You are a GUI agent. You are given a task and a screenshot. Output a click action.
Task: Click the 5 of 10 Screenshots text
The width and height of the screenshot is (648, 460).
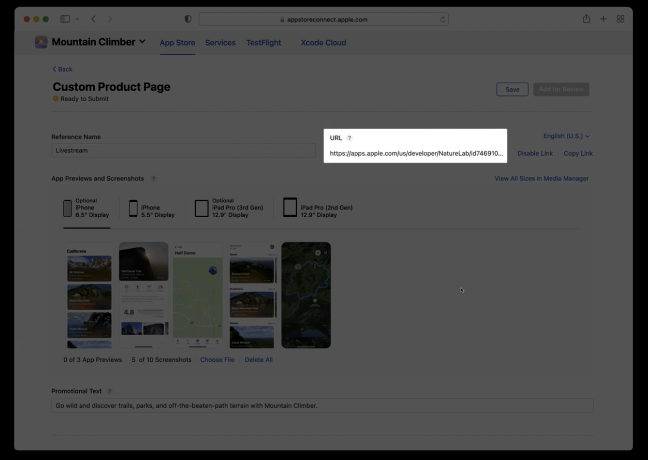[x=161, y=360]
